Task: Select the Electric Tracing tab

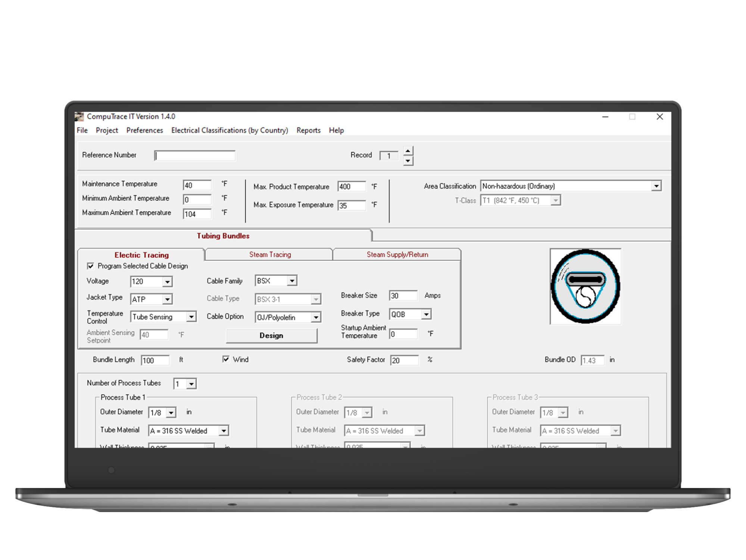Action: tap(141, 255)
